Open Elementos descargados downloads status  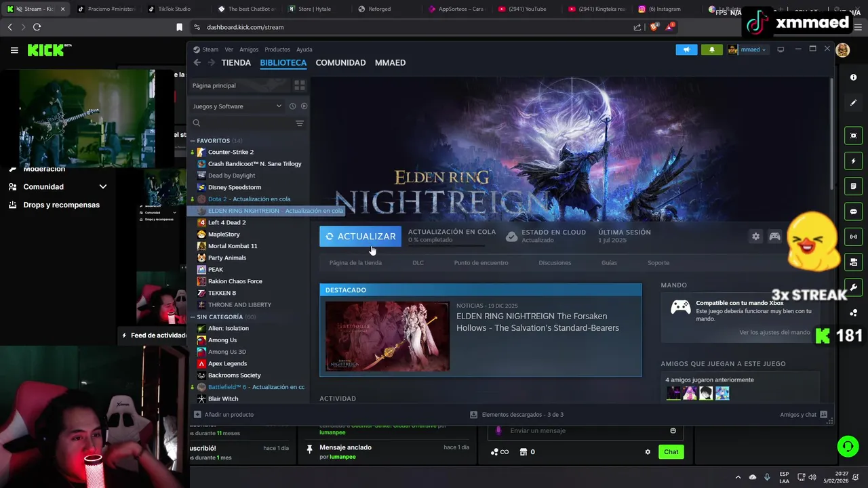click(517, 414)
